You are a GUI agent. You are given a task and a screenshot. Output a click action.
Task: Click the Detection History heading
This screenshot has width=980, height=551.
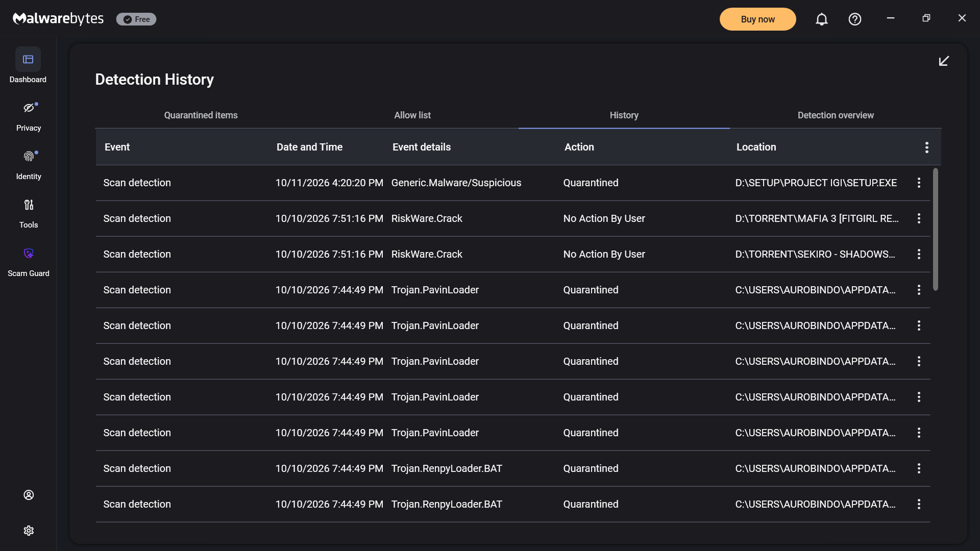pyautogui.click(x=154, y=80)
